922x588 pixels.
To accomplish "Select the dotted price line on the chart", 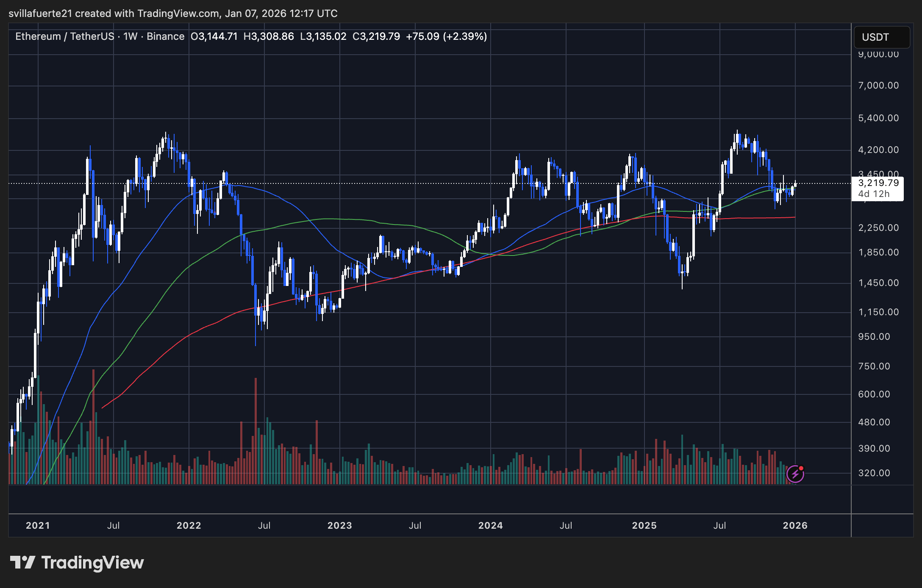I will coord(381,183).
